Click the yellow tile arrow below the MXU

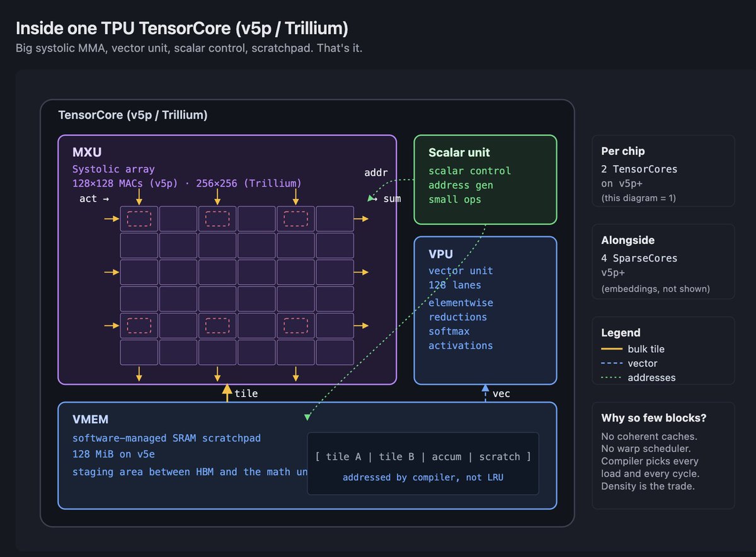pos(227,393)
